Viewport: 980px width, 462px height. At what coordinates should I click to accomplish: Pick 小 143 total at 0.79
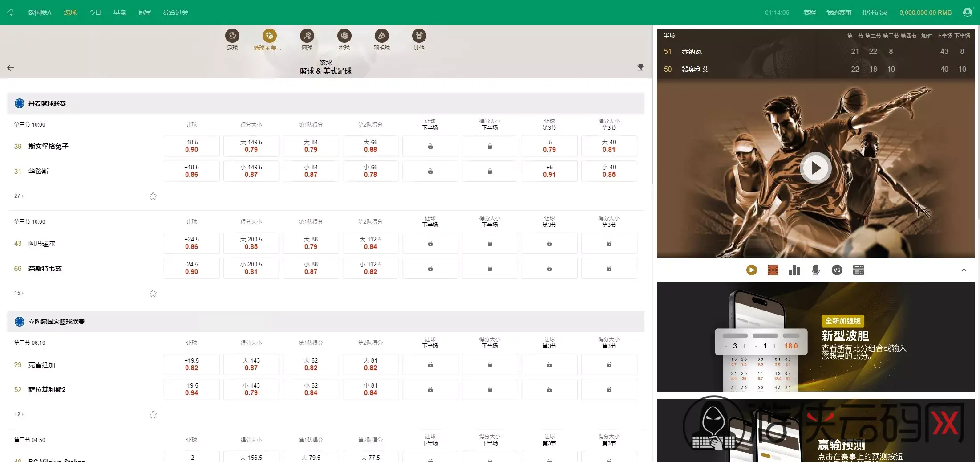pos(251,389)
